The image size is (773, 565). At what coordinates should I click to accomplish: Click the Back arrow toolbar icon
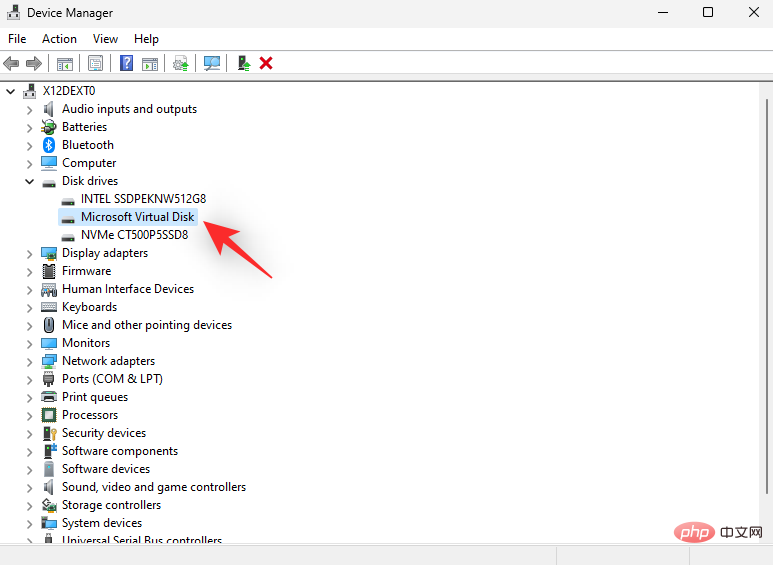[x=11, y=63]
